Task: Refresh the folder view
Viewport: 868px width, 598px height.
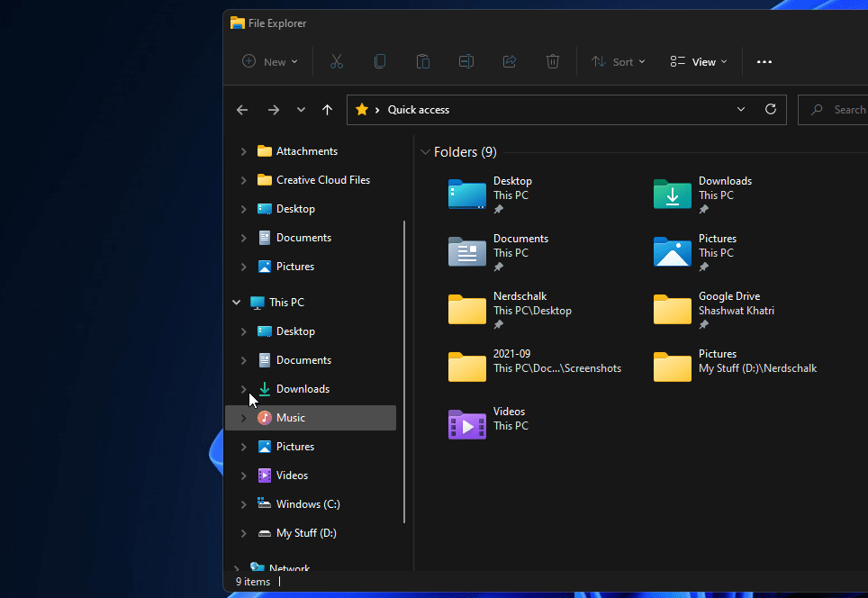Action: coord(771,109)
